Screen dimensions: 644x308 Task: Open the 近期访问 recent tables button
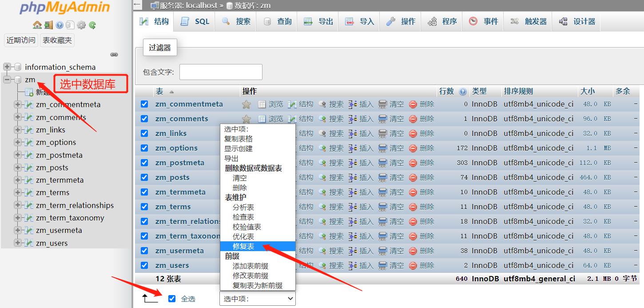coord(21,40)
